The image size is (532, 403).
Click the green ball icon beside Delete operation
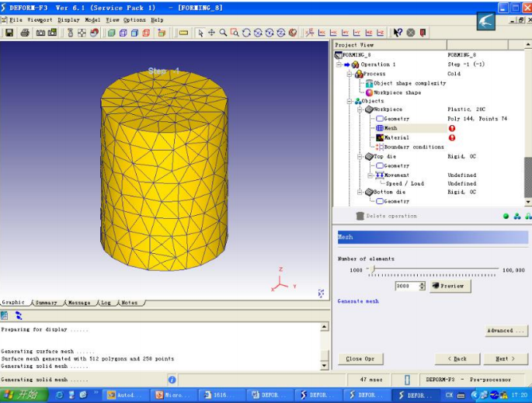click(506, 216)
